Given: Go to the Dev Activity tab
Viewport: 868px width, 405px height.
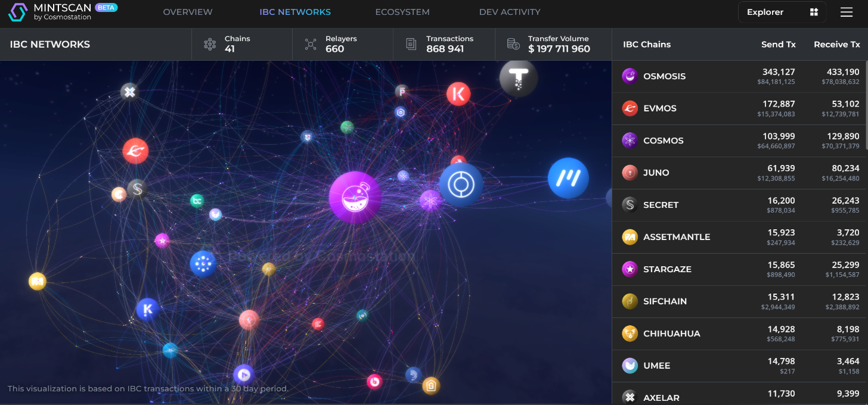Looking at the screenshot, I should coord(509,12).
